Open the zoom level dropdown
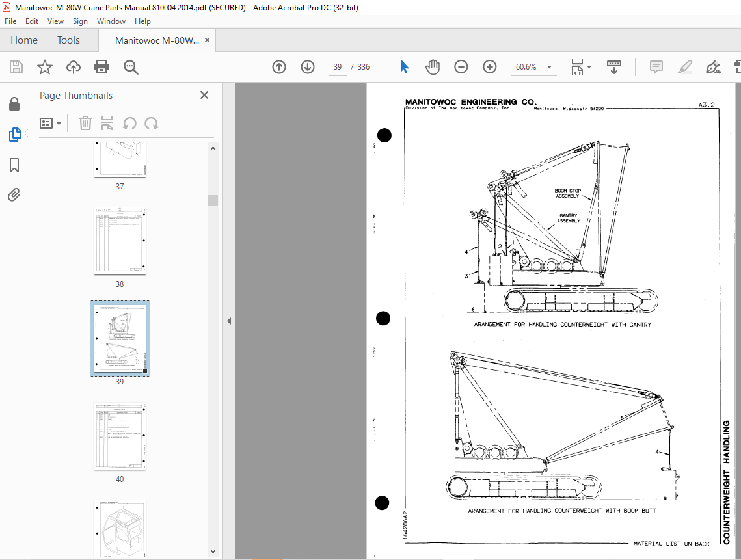This screenshot has height=560, width=741. (549, 67)
